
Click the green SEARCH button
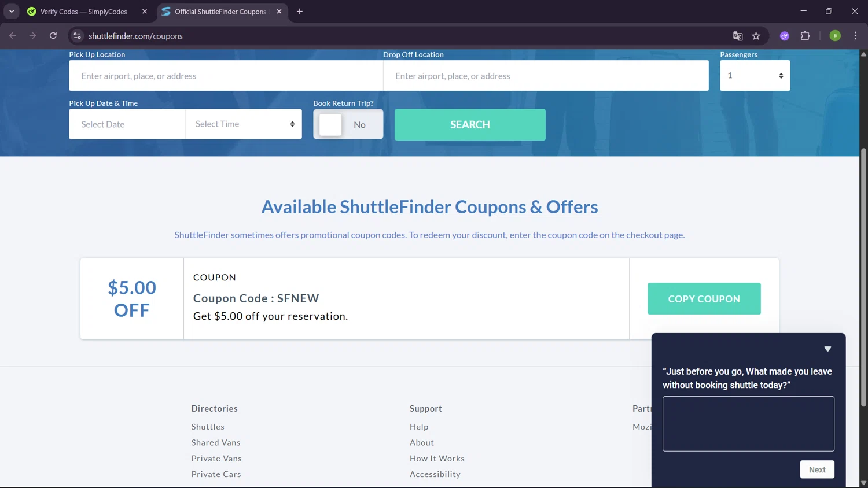(x=470, y=124)
